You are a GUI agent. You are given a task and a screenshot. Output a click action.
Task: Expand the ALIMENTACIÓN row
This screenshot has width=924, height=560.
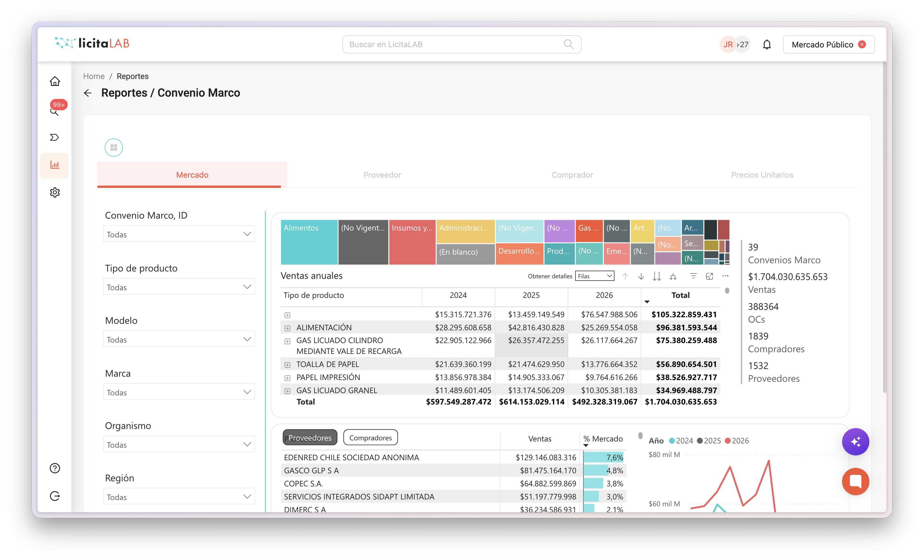tap(287, 328)
